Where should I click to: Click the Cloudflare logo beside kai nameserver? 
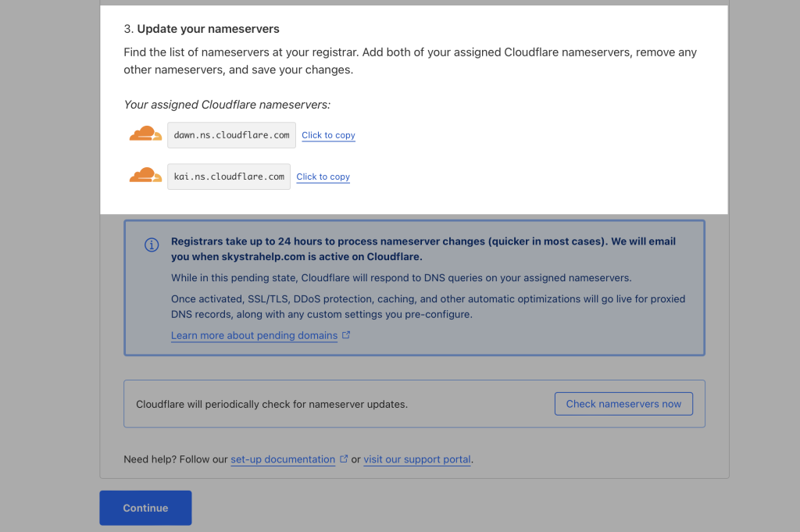point(145,177)
